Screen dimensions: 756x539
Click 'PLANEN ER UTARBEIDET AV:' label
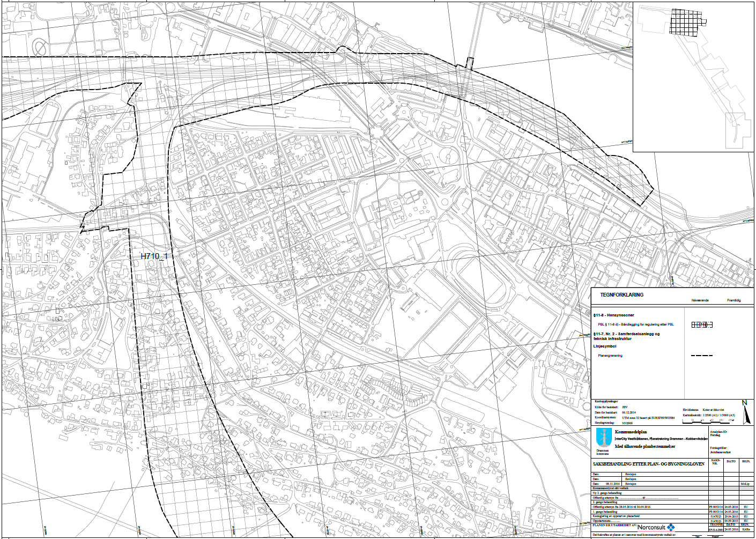pyautogui.click(x=615, y=525)
